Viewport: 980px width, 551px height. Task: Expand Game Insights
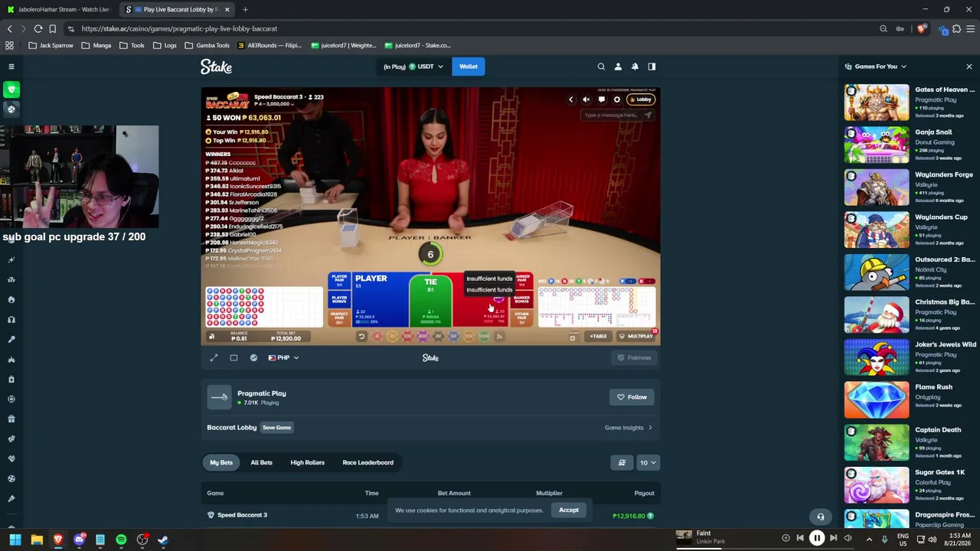coord(629,428)
